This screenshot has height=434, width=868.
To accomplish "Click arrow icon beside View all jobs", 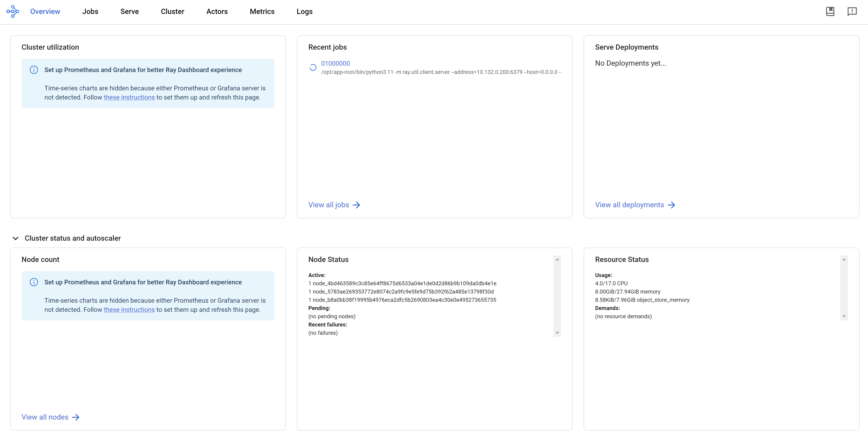I will point(356,205).
